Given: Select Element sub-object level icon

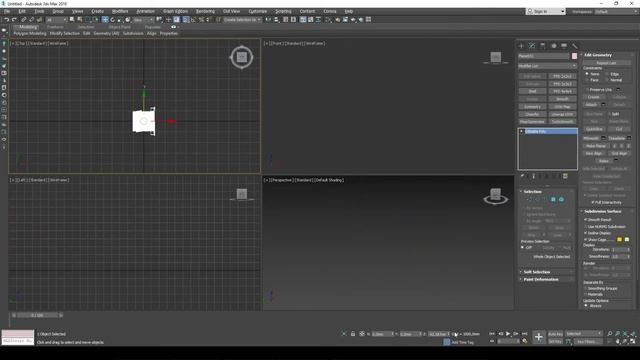Looking at the screenshot, I should pyautogui.click(x=561, y=199).
